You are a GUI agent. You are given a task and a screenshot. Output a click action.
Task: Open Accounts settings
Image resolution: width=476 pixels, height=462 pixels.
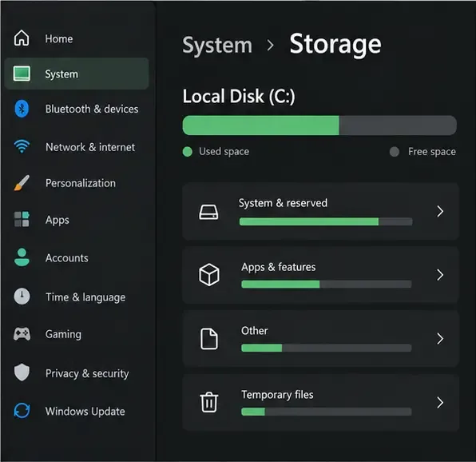77,258
